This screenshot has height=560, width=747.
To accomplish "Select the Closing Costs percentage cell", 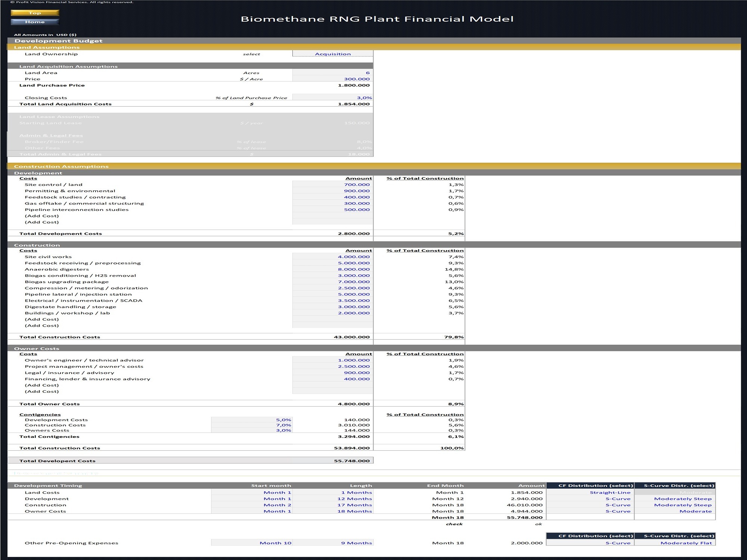I will click(333, 97).
